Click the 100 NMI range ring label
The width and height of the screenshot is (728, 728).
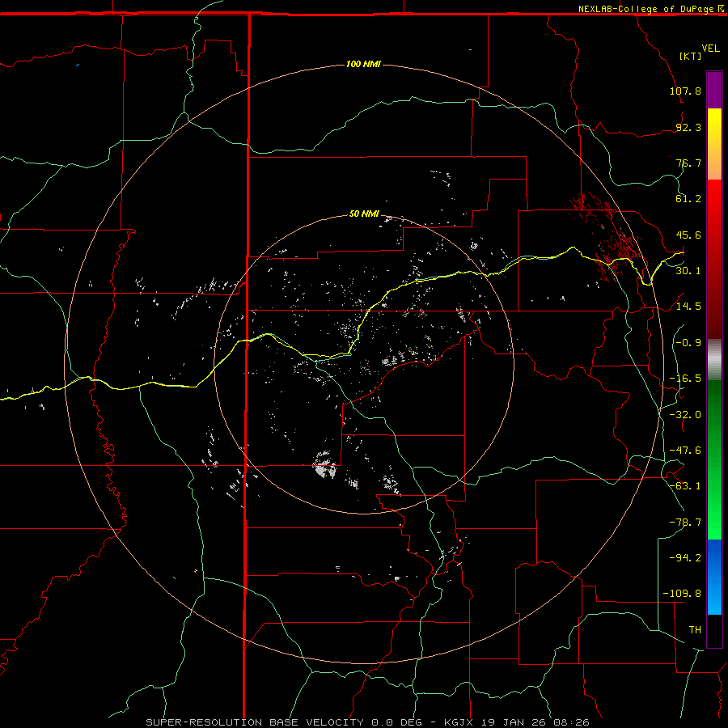pyautogui.click(x=363, y=64)
